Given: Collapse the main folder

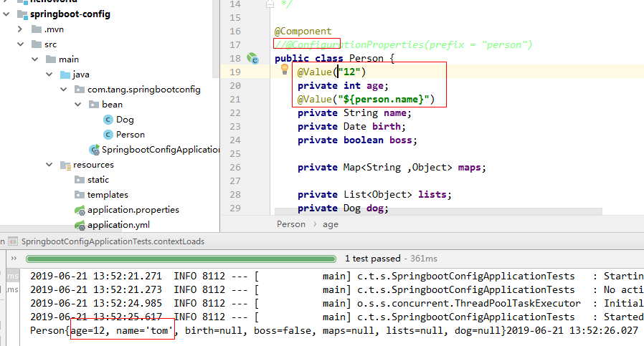Looking at the screenshot, I should click(x=35, y=59).
